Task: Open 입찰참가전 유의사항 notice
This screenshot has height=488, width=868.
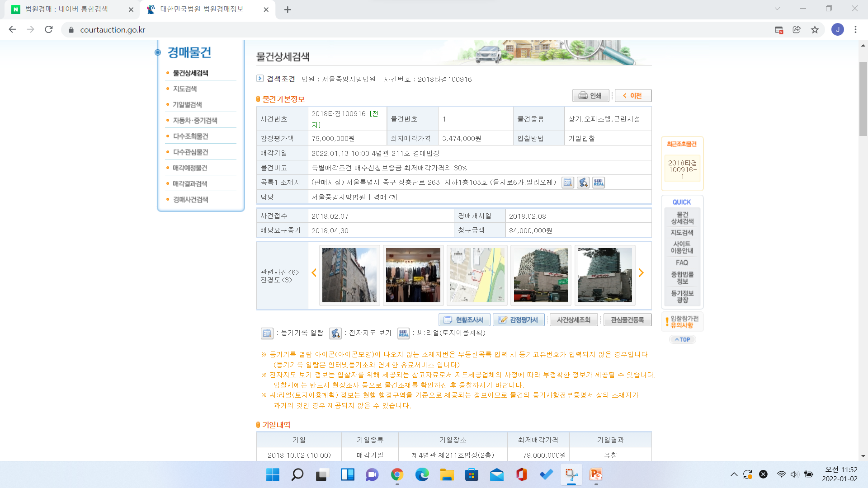Action: (682, 322)
